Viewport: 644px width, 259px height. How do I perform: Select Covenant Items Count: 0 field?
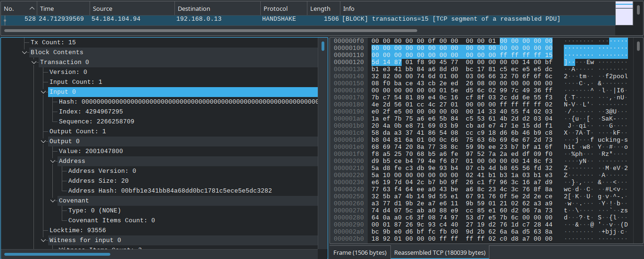pyautogui.click(x=112, y=220)
